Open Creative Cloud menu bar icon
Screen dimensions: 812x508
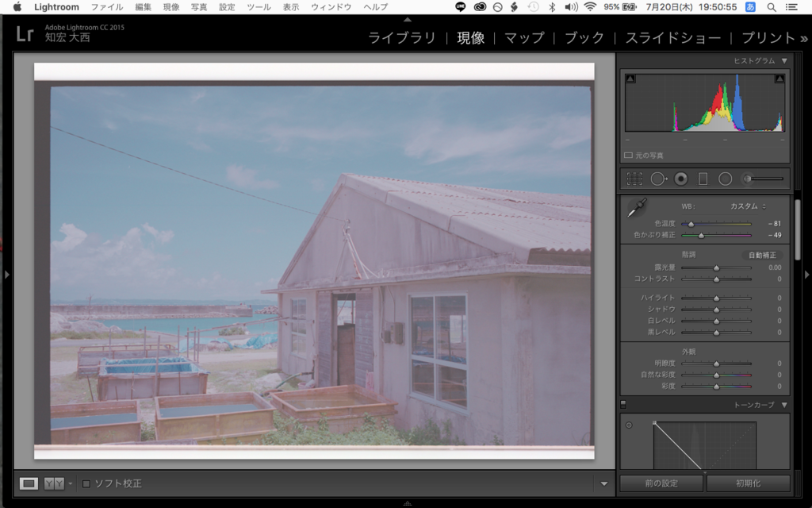coord(480,6)
